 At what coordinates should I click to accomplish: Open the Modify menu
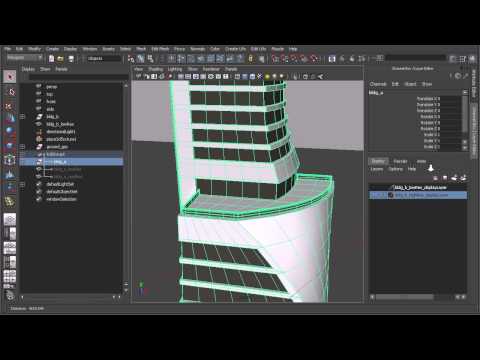click(x=34, y=49)
